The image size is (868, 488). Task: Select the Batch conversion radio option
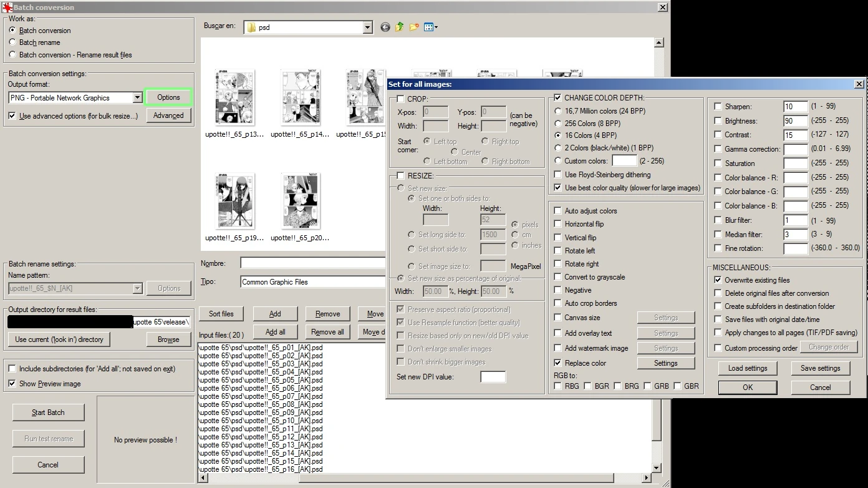point(12,30)
